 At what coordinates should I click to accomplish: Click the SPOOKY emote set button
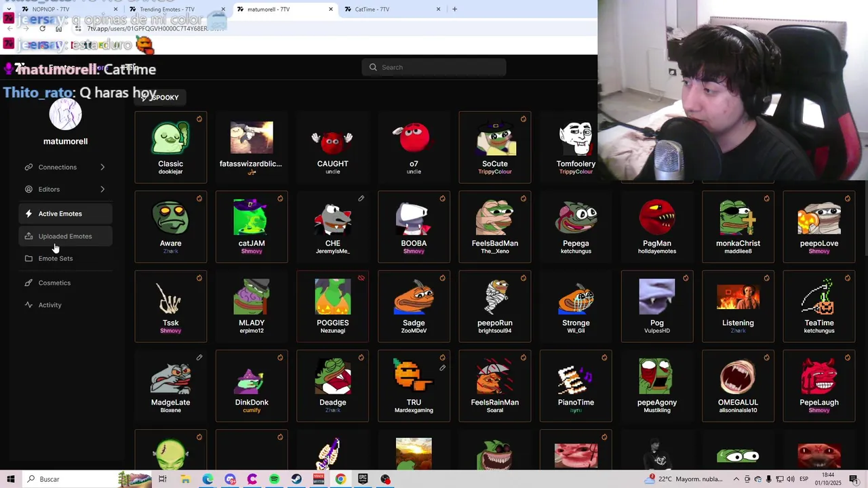click(x=161, y=98)
